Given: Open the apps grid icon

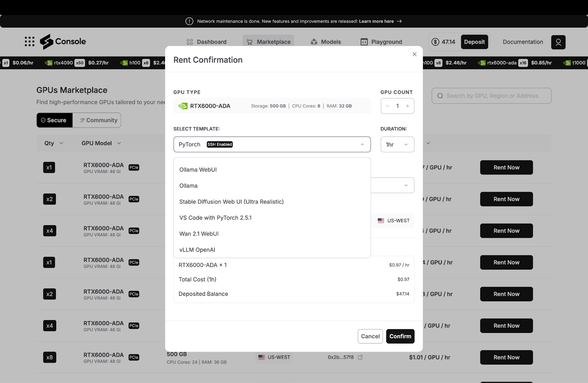Looking at the screenshot, I should (29, 42).
